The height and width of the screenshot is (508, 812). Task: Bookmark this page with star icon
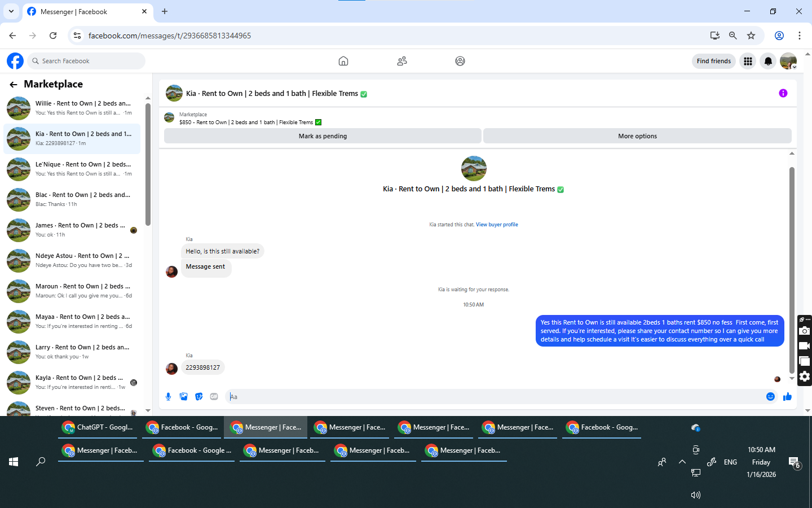click(751, 36)
